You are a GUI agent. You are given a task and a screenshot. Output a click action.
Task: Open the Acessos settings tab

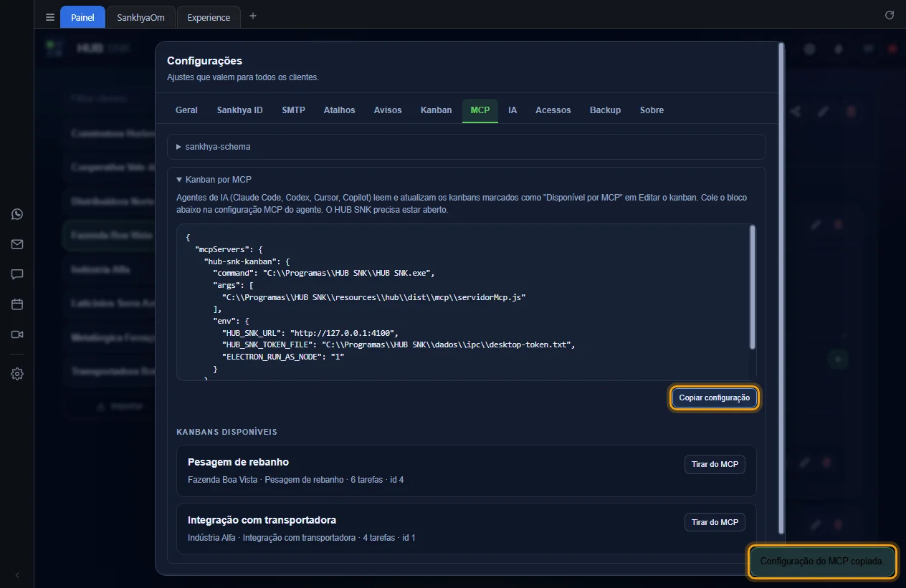tap(553, 110)
